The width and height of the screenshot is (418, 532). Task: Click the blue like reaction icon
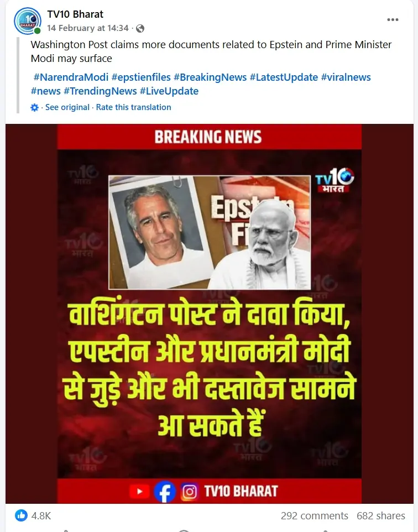pyautogui.click(x=21, y=515)
